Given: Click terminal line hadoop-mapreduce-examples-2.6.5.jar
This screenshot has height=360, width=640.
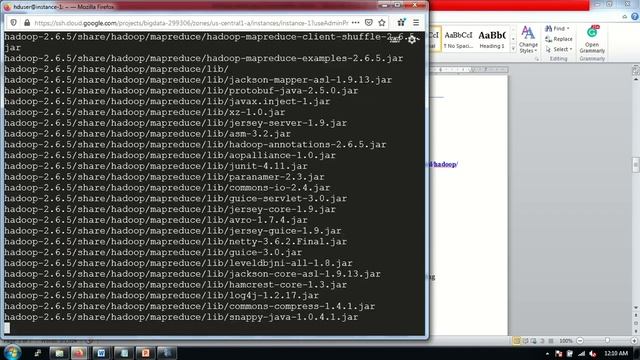Looking at the screenshot, I should coord(204,58).
